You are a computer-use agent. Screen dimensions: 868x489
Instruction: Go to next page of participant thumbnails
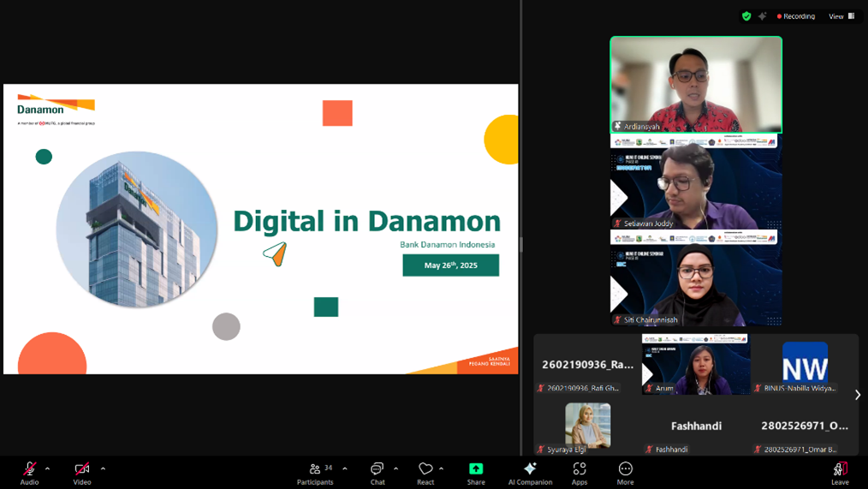[858, 395]
